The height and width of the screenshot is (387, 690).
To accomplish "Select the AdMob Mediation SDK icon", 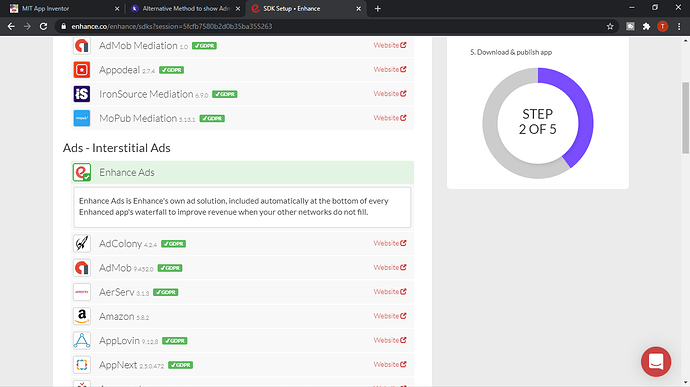I will pyautogui.click(x=82, y=45).
